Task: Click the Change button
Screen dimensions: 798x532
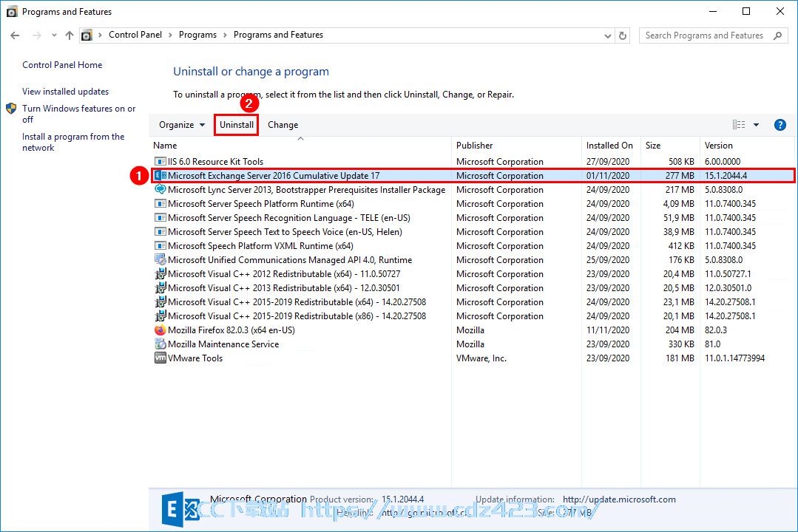Action: (x=283, y=125)
